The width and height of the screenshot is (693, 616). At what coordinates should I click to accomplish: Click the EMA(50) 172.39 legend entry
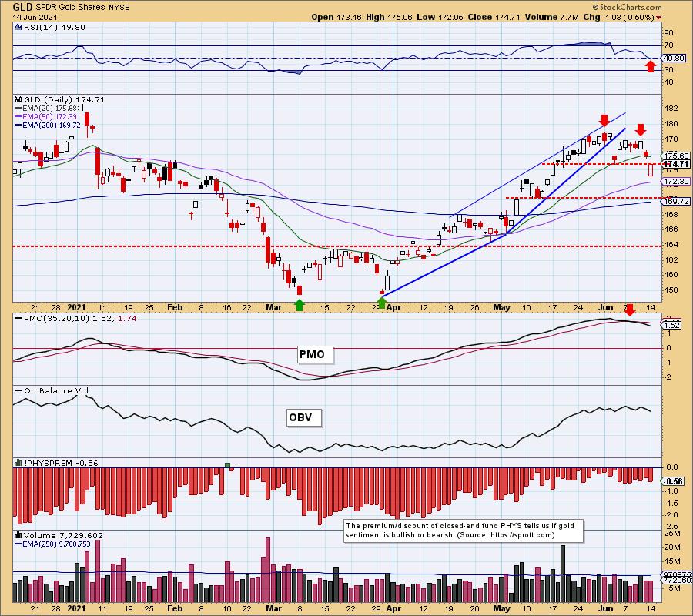pyautogui.click(x=49, y=117)
